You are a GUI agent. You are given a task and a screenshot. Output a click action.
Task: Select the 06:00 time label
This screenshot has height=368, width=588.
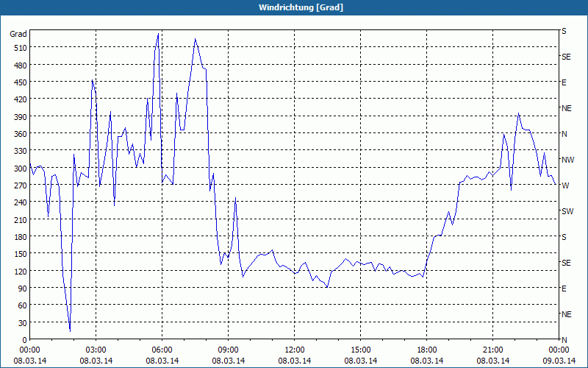162,350
